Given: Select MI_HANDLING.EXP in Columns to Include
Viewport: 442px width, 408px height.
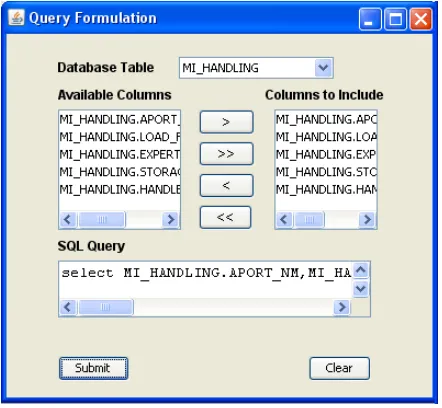Looking at the screenshot, I should point(326,154).
